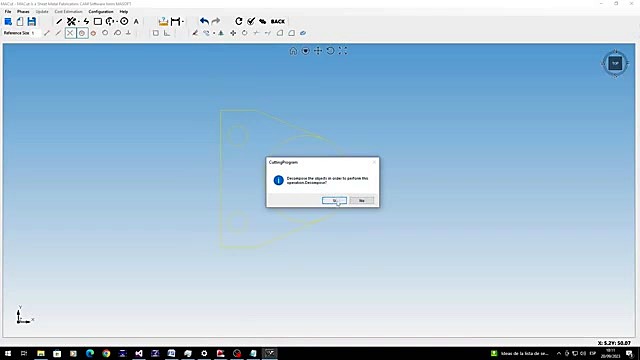This screenshot has height=360, width=640.
Task: Expand the crossed tools dropdown arrow
Action: pyautogui.click(x=78, y=22)
